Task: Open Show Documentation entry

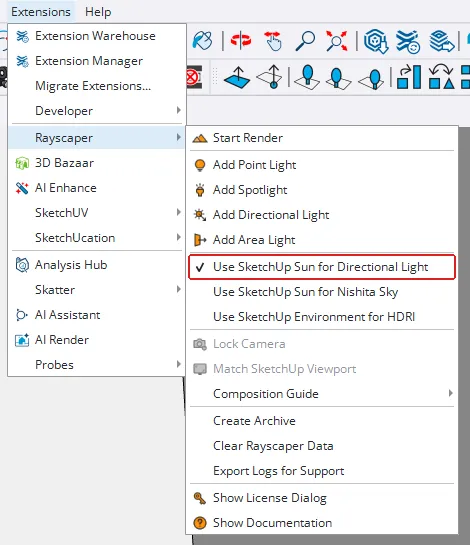Action: 322,523
